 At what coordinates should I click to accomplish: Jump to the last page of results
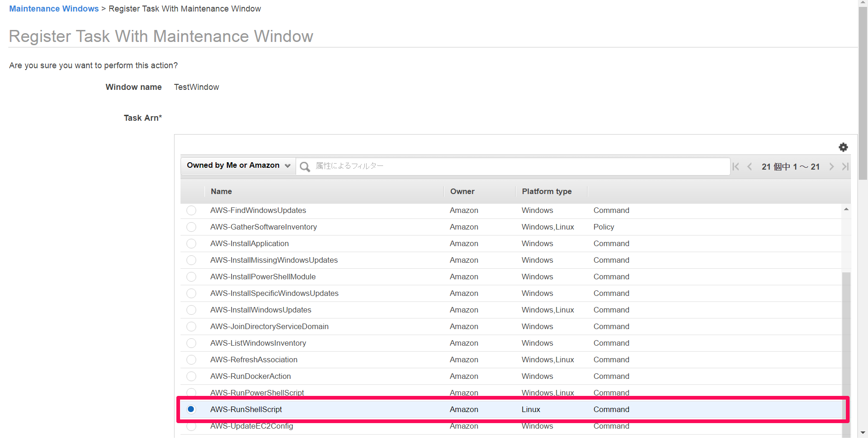tap(845, 166)
